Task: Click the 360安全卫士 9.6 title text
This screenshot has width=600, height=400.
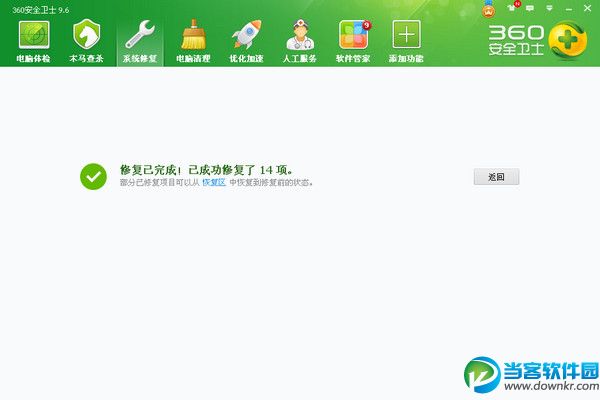Action: pos(41,10)
